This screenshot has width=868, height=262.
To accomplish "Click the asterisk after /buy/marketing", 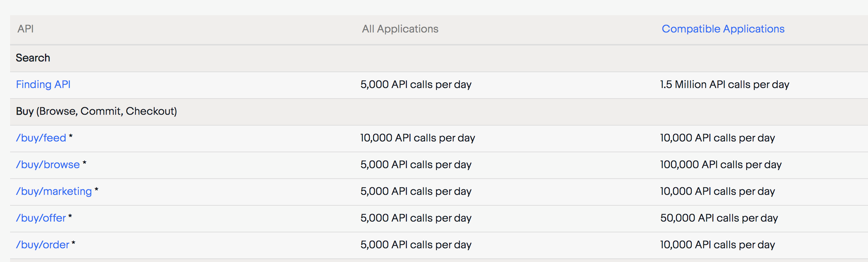I will (x=97, y=190).
